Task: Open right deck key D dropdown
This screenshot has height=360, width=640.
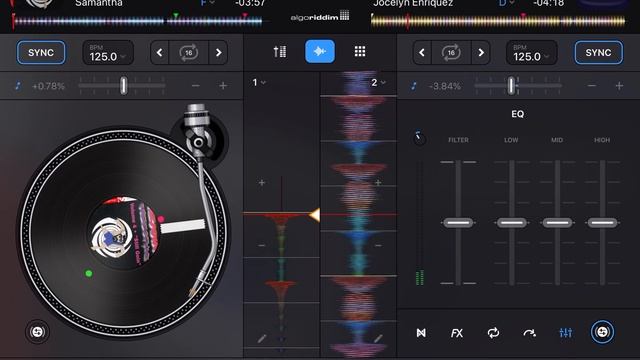Action: [x=506, y=3]
